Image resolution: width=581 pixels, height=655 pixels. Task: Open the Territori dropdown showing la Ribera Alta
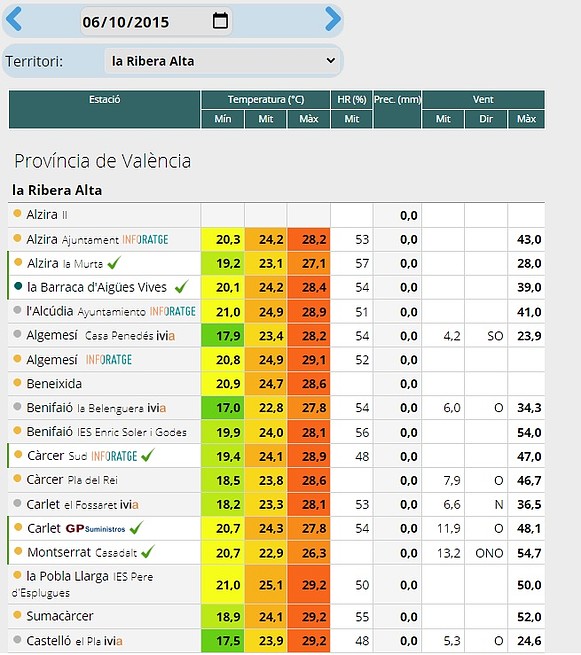[x=223, y=61]
